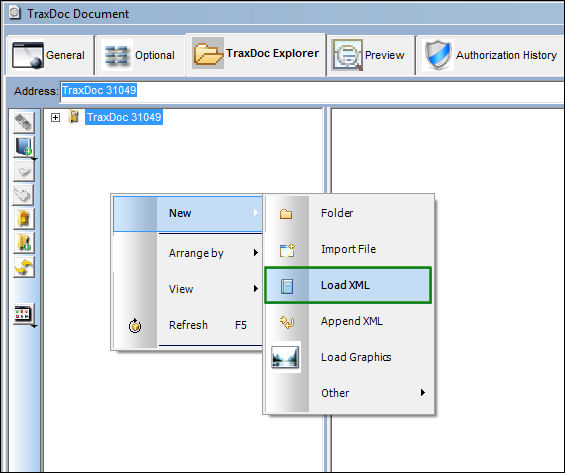Click the TraxDoc Explorer open-folder icon

click(208, 53)
